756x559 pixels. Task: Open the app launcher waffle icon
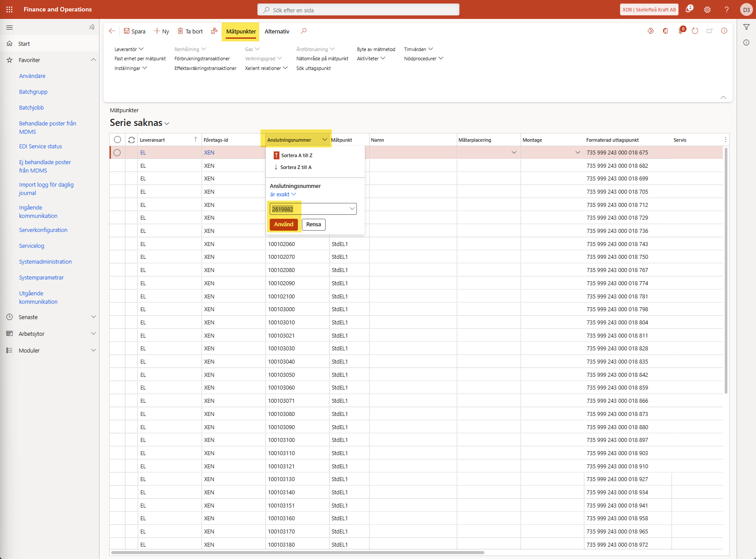9,9
